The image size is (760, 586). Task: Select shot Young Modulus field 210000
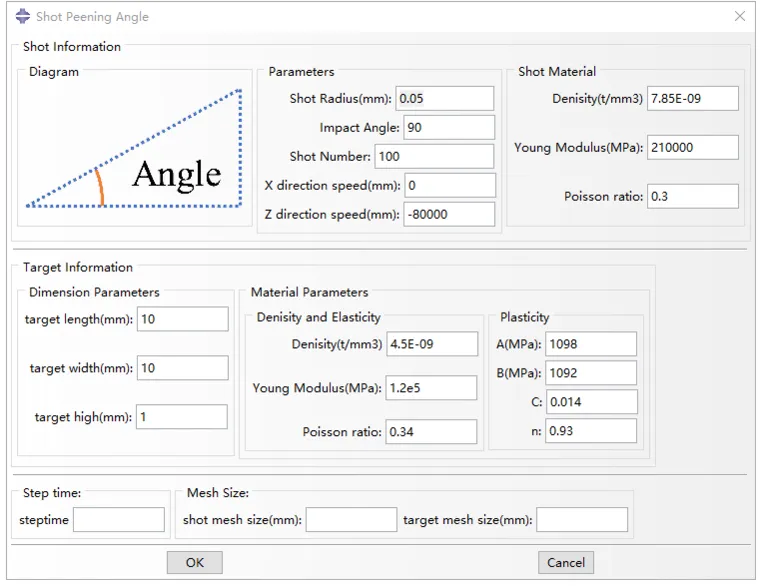point(693,147)
